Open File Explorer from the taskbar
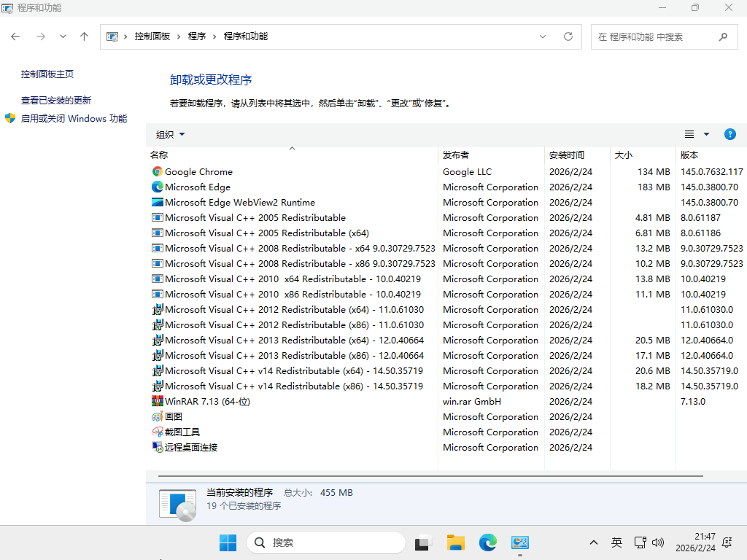 [456, 542]
